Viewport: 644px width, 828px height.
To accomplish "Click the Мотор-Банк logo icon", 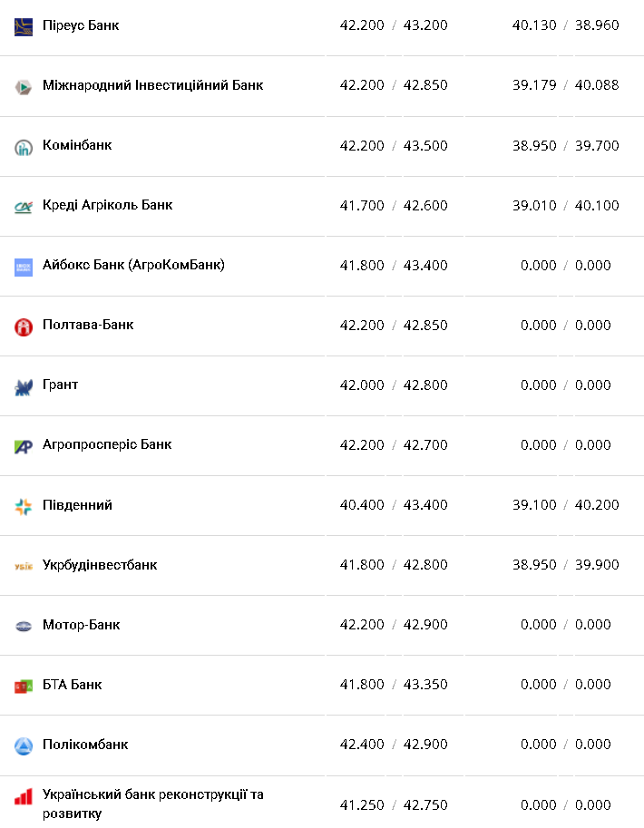I will tap(24, 626).
